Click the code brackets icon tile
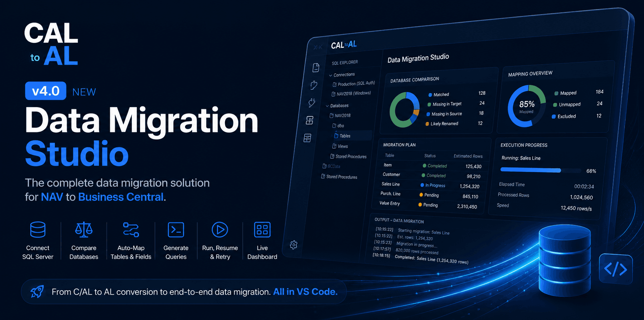Screen dimensions: 644x320 click(x=616, y=269)
